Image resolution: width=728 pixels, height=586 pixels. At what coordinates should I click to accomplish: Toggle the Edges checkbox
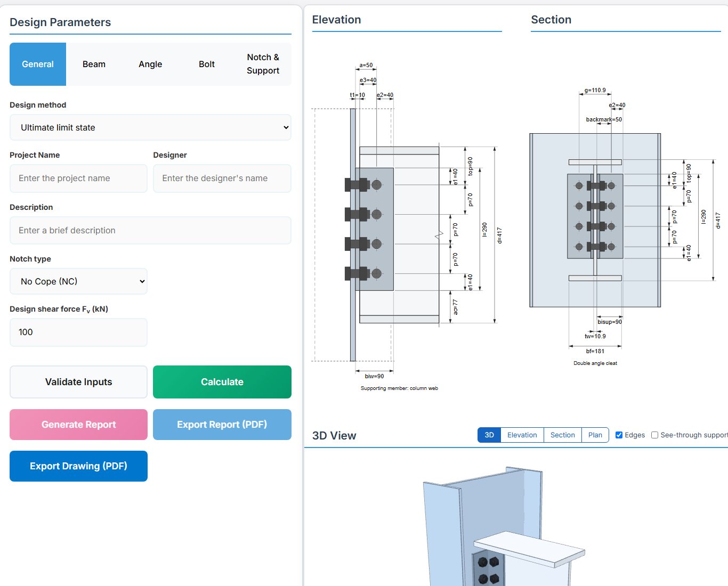pos(619,435)
